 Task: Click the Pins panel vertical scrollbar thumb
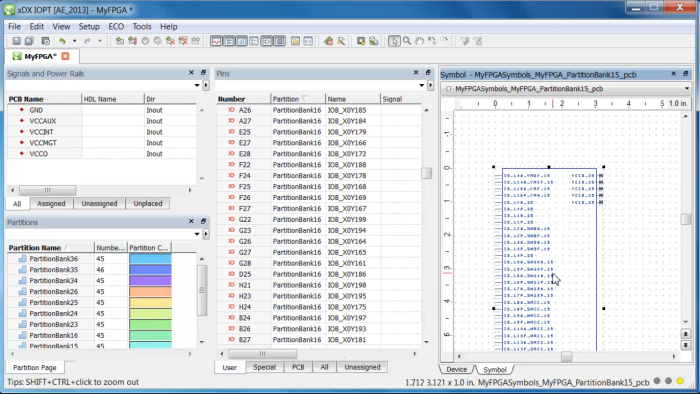pos(427,173)
